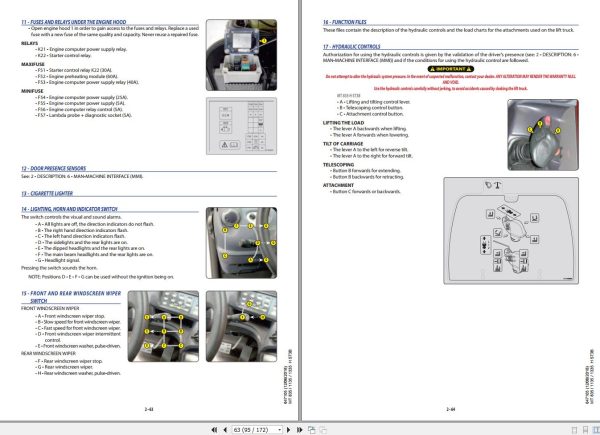Click the hydraulic control lever photo
The image size is (600, 435).
[x=543, y=135]
